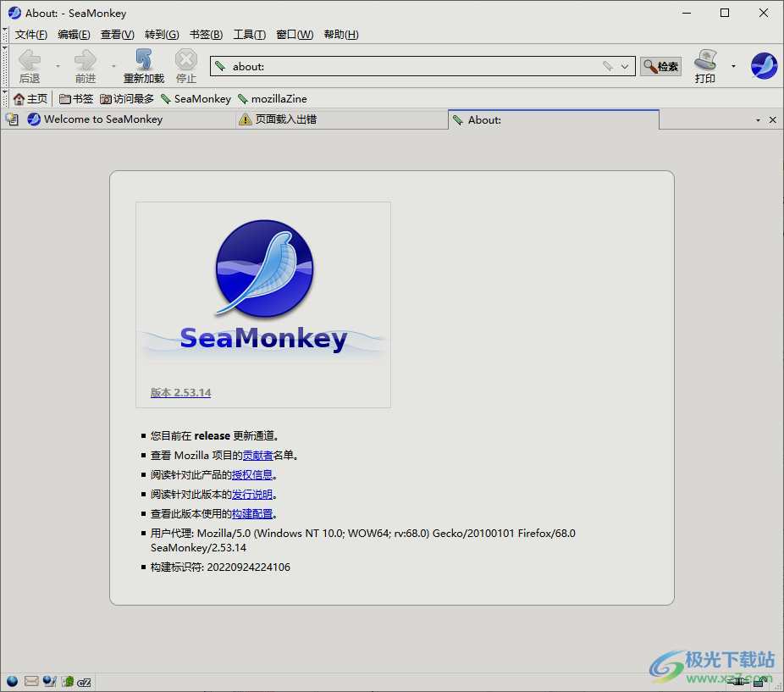784x692 pixels.
Task: Click the security lock icon in the status bar
Action: [x=760, y=682]
